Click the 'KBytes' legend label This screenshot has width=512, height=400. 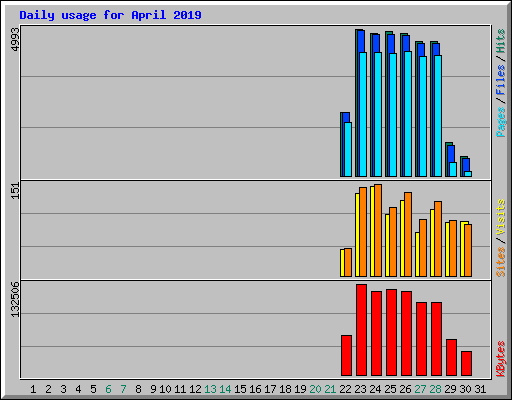[x=501, y=359]
